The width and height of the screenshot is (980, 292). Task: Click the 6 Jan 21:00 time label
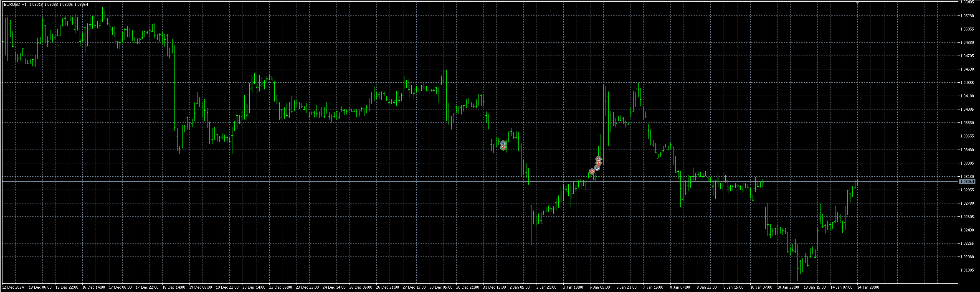click(x=627, y=287)
